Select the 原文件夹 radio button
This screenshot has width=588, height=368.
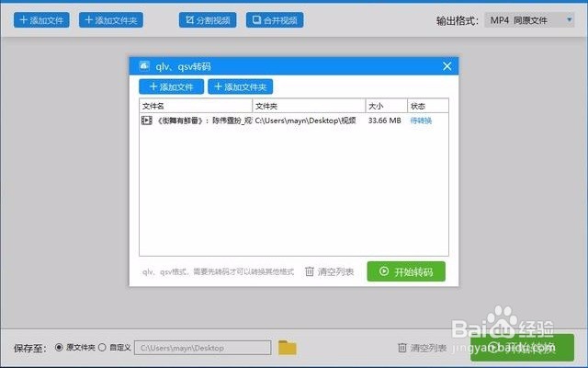59,348
